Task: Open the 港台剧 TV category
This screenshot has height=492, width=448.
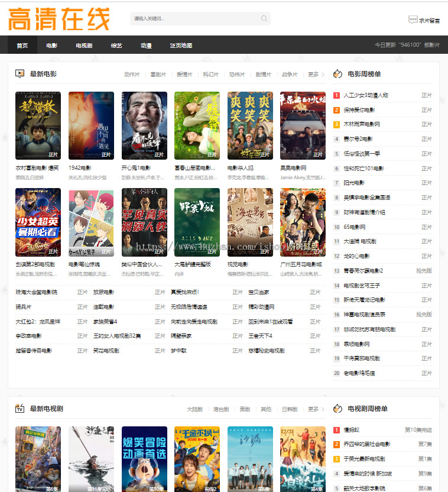Action: (221, 409)
